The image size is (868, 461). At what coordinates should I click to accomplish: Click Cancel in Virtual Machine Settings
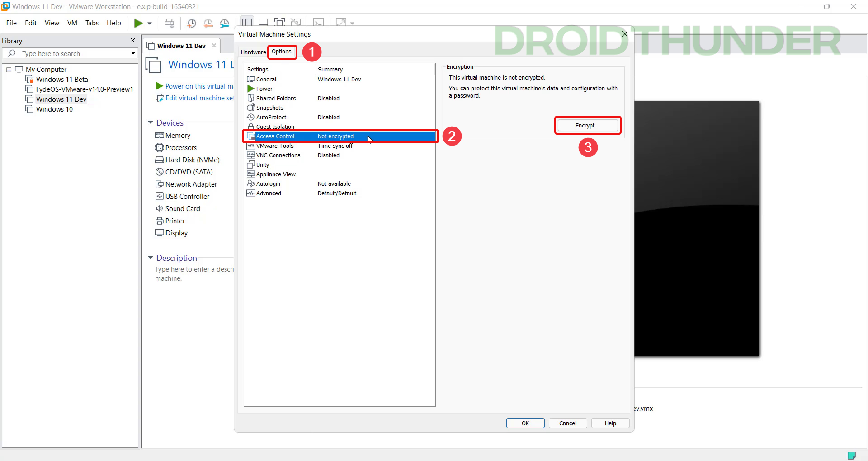pyautogui.click(x=568, y=423)
